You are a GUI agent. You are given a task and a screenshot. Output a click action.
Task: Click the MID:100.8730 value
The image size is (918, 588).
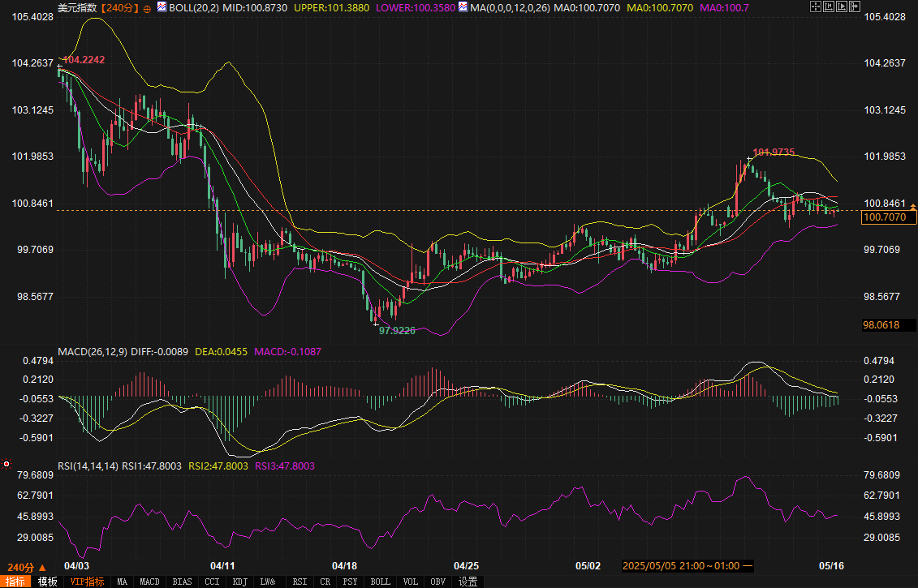coord(255,7)
